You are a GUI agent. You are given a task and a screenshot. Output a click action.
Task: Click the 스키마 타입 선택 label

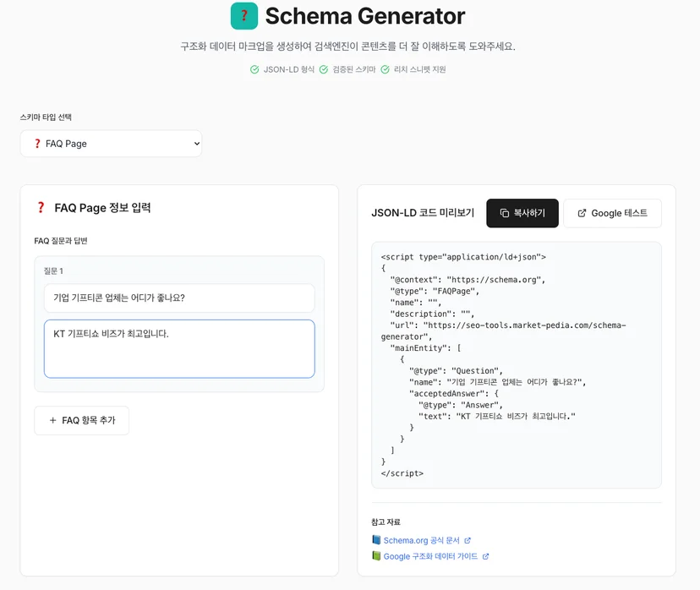coord(46,117)
